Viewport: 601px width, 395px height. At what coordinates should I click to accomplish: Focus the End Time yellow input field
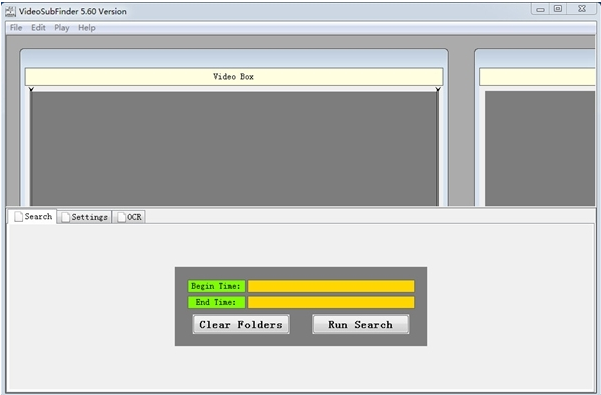(331, 302)
